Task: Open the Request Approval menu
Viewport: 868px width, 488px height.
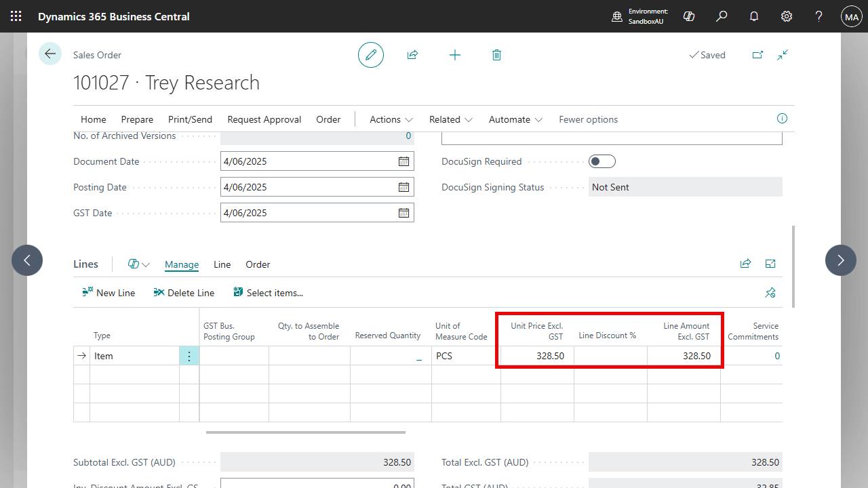Action: pyautogui.click(x=264, y=119)
